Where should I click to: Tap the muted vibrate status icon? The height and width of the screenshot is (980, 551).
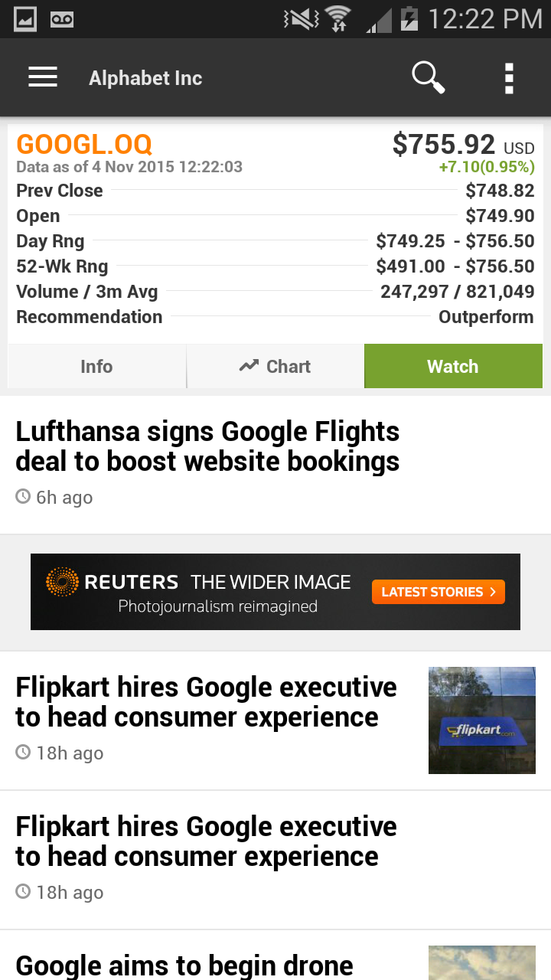pyautogui.click(x=300, y=19)
